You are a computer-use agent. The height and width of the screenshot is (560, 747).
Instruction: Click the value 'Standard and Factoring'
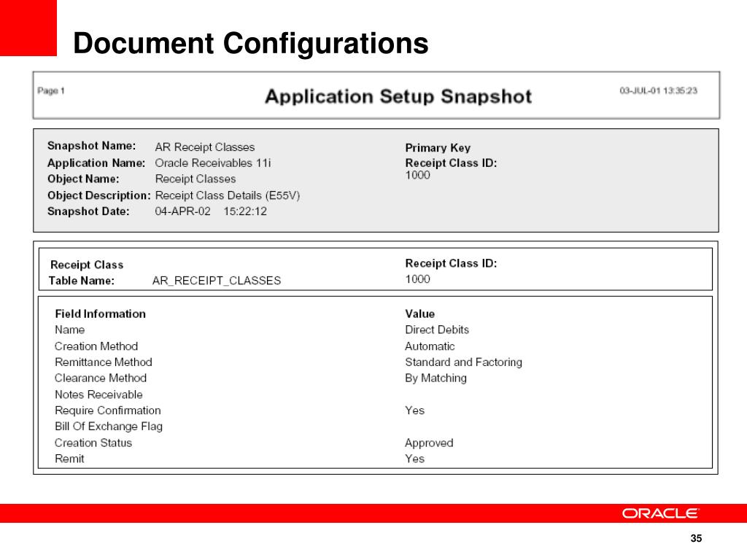coord(463,362)
